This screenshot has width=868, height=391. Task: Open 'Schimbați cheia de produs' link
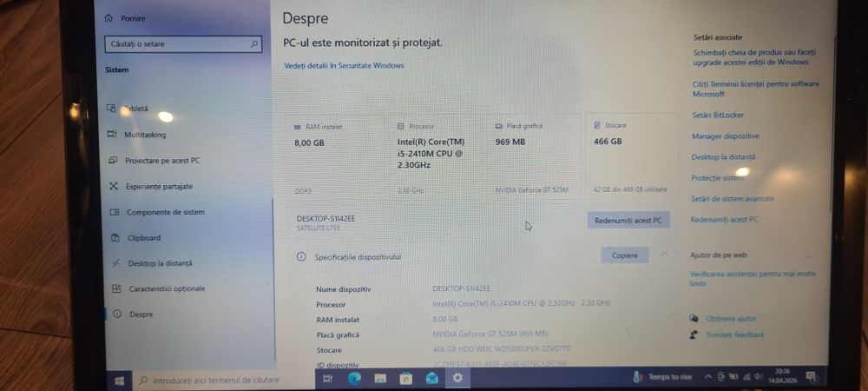[754, 57]
